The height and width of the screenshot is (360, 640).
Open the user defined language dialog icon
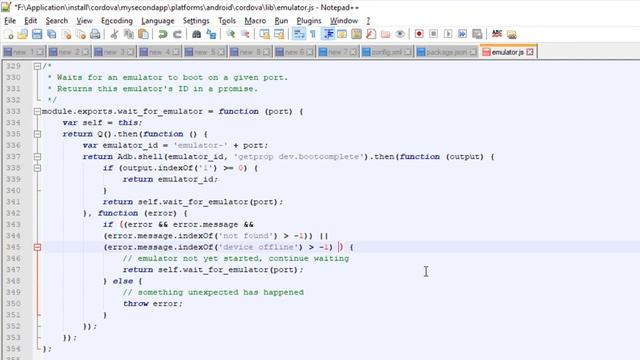(342, 34)
